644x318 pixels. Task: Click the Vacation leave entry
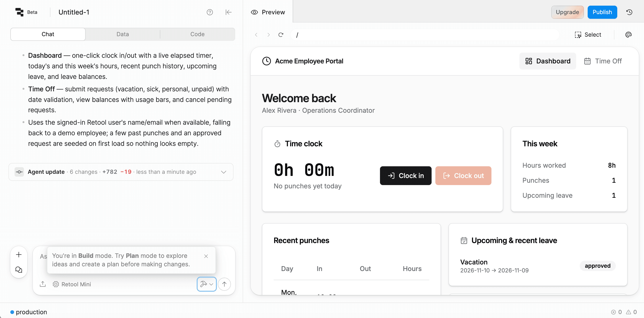pyautogui.click(x=538, y=266)
